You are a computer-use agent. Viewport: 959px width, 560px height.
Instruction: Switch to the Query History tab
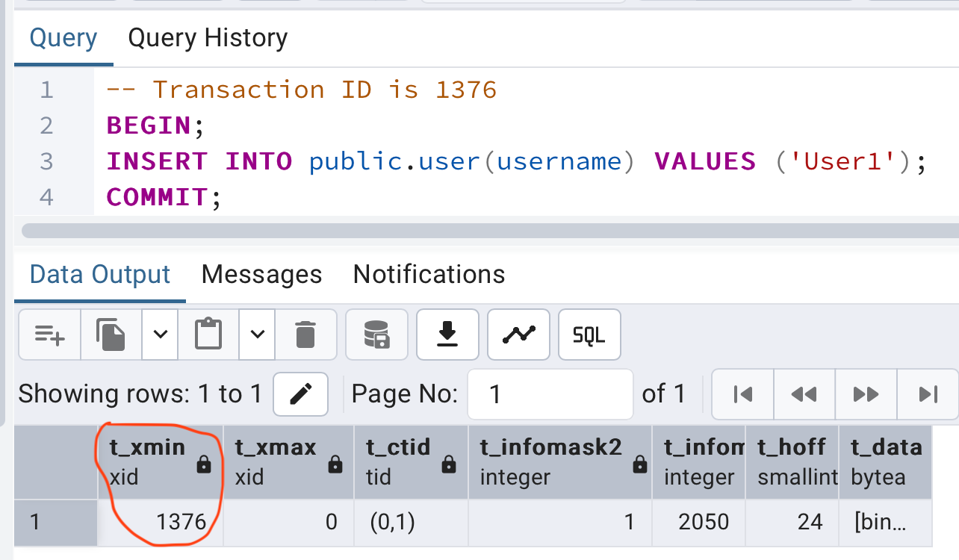coord(208,38)
